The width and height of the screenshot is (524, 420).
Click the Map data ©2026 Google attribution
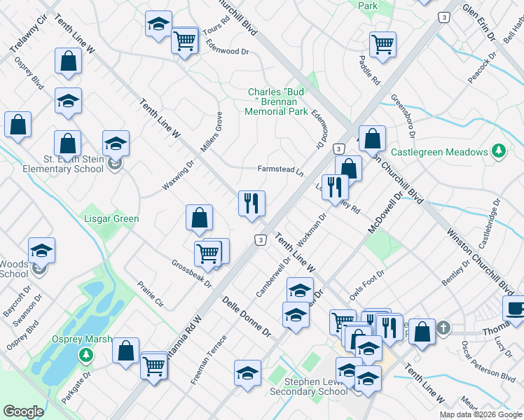(481, 415)
